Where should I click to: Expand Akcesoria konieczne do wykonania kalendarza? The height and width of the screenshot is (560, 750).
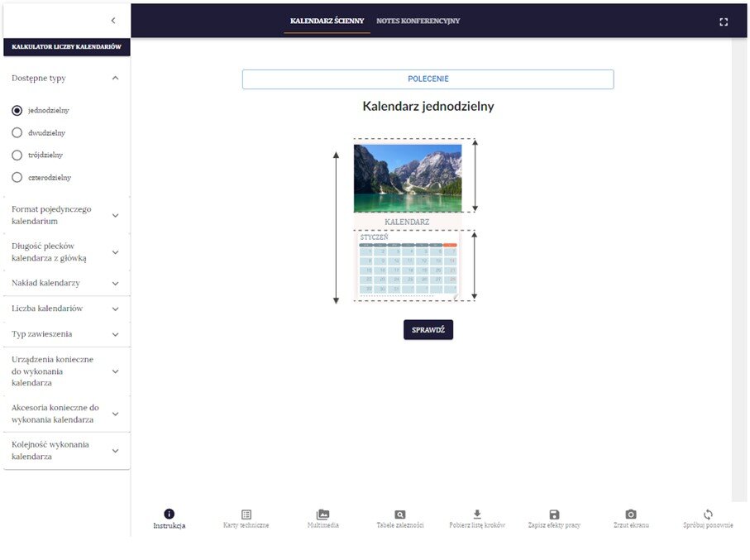pos(67,414)
